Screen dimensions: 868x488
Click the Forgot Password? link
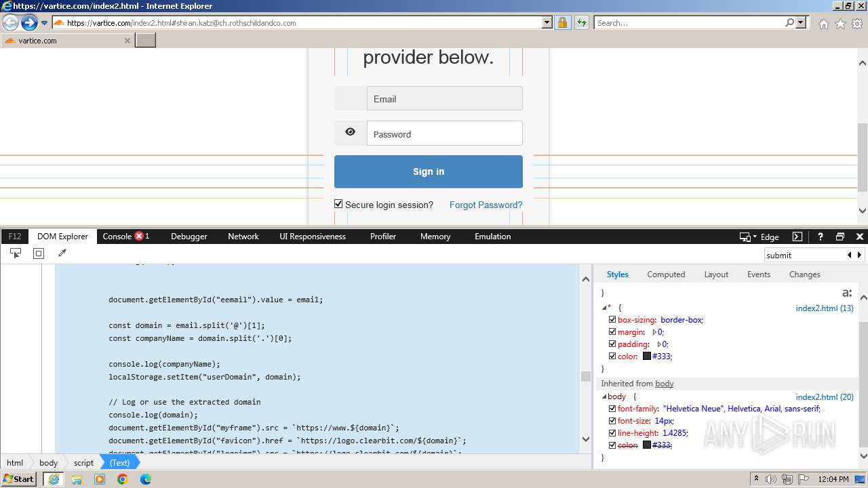point(486,205)
